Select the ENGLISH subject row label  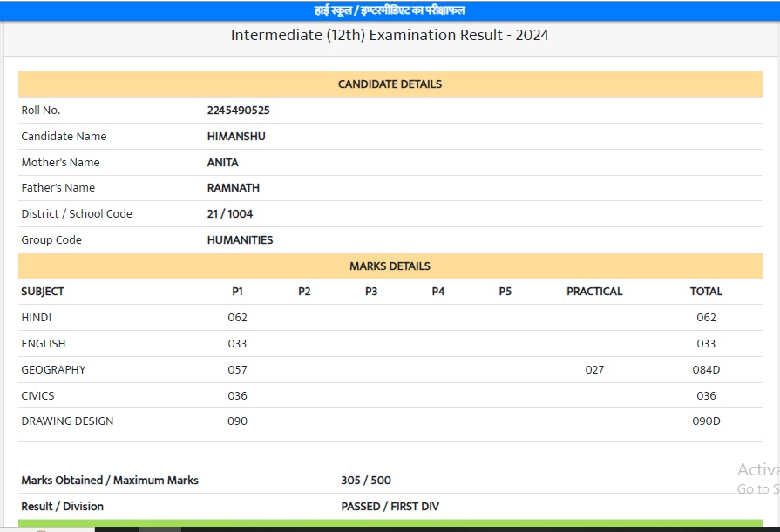point(44,344)
